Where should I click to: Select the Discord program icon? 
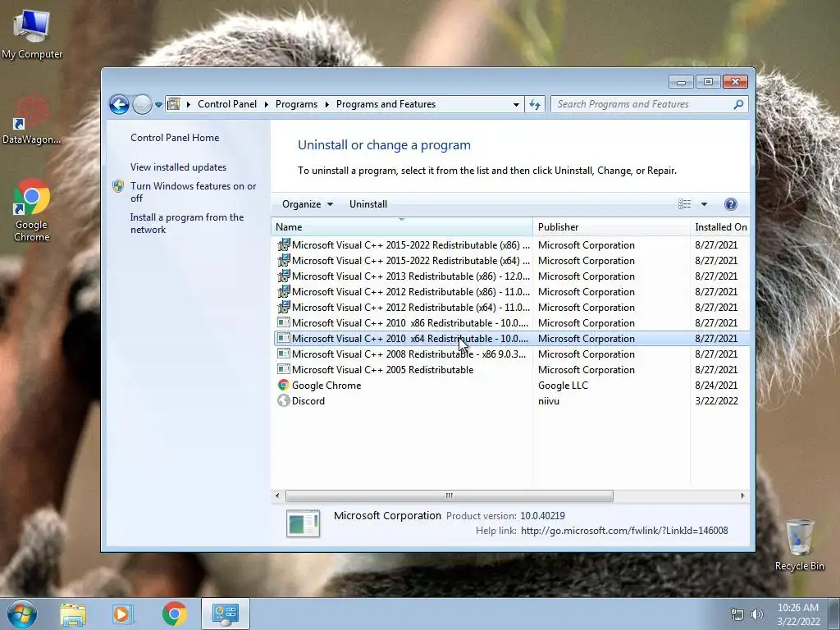(x=283, y=400)
